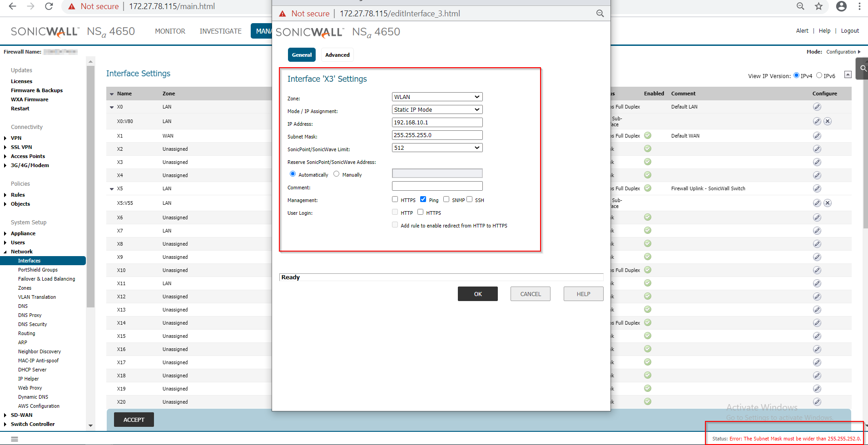Open the Mode / IP Assignment dropdown

(x=437, y=109)
